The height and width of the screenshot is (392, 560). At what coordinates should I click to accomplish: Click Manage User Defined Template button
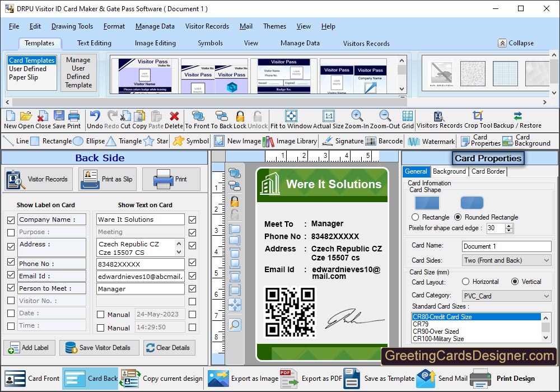click(x=78, y=72)
